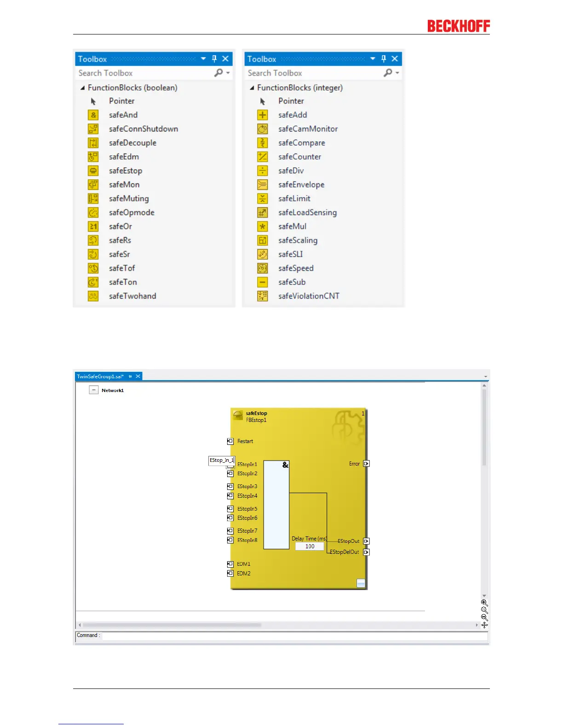The height and width of the screenshot is (728, 563).
Task: Collapse Network1 with the minus box
Action: (x=93, y=390)
